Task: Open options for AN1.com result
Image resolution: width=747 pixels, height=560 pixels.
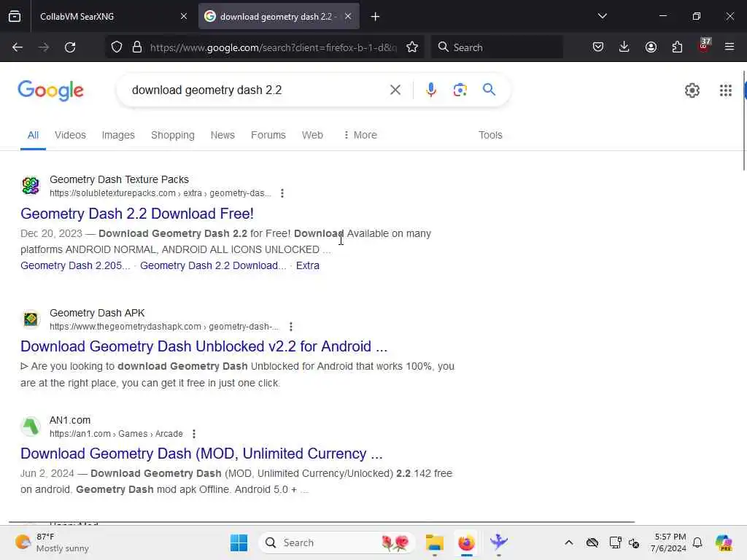Action: (193, 434)
